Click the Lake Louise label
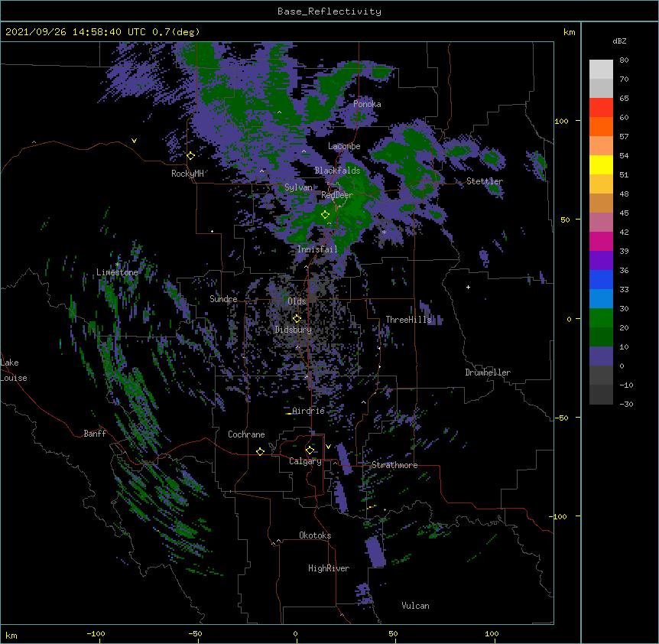 tap(14, 370)
